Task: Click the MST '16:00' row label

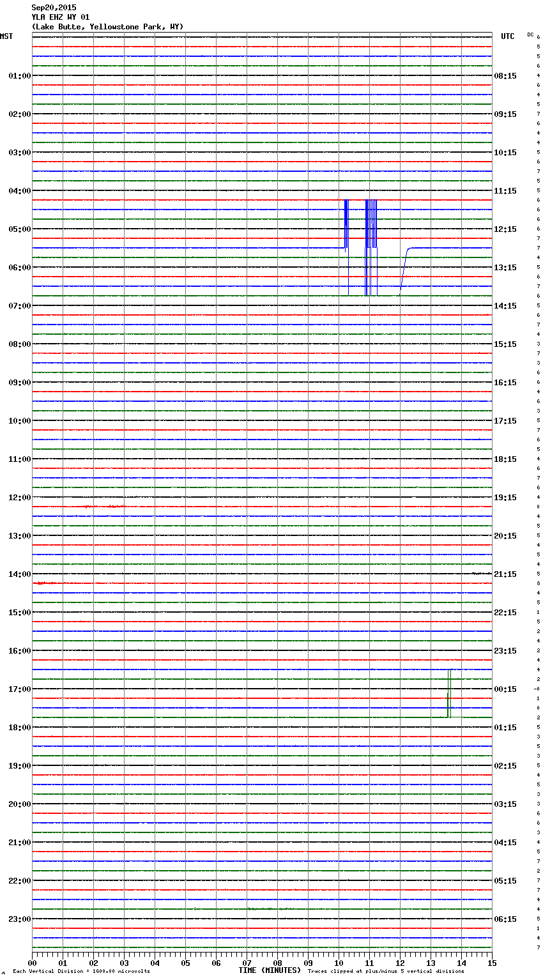Action: tap(20, 651)
